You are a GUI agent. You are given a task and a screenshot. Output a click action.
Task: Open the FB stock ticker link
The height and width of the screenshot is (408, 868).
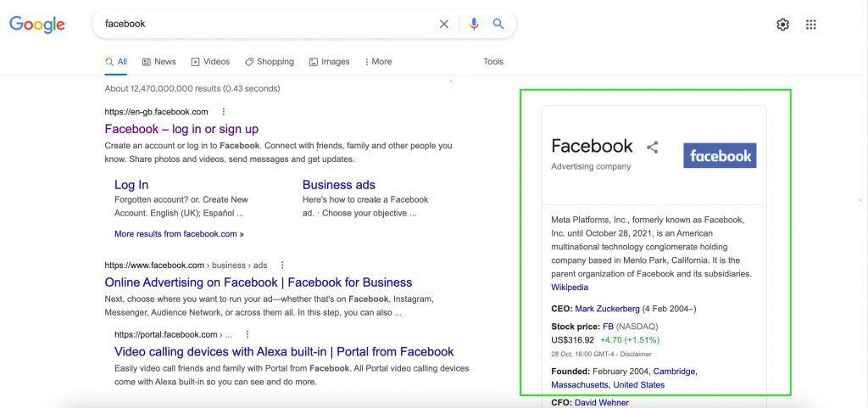tap(608, 326)
